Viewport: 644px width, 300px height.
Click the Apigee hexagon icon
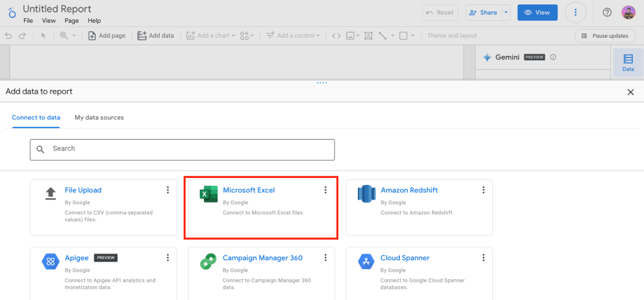50,262
